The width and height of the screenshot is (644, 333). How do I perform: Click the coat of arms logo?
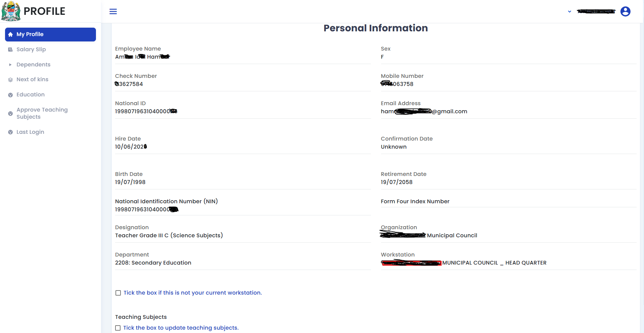11,11
